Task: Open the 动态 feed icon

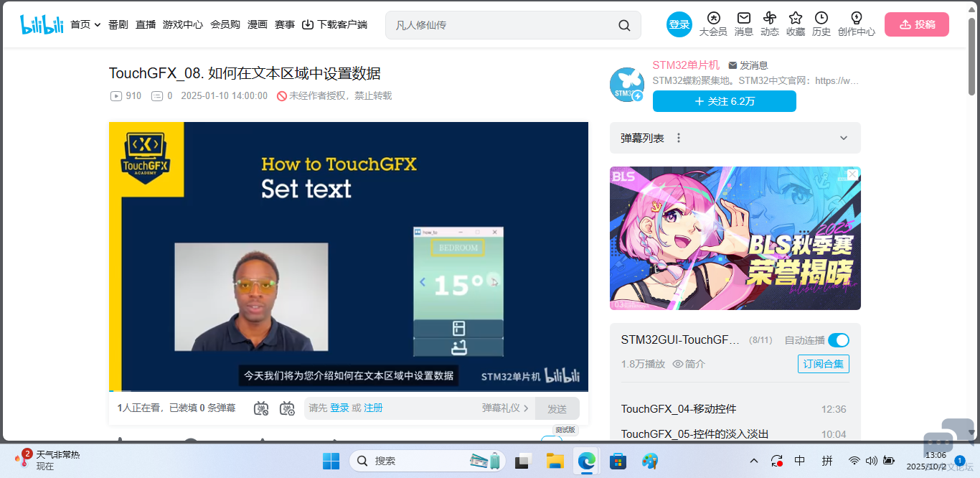Action: pos(770,24)
